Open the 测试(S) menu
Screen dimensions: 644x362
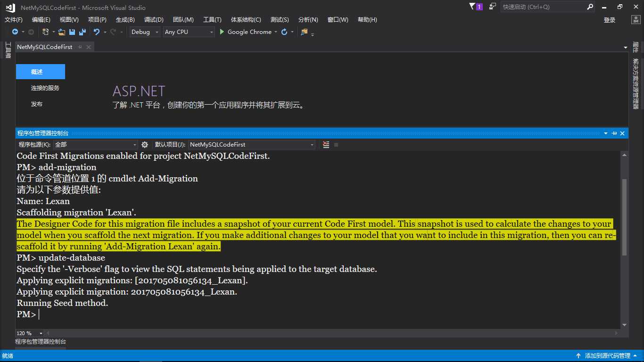(x=280, y=20)
